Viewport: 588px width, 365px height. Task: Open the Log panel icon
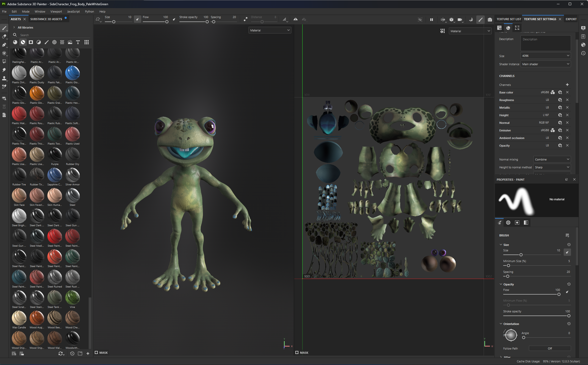pos(583,36)
